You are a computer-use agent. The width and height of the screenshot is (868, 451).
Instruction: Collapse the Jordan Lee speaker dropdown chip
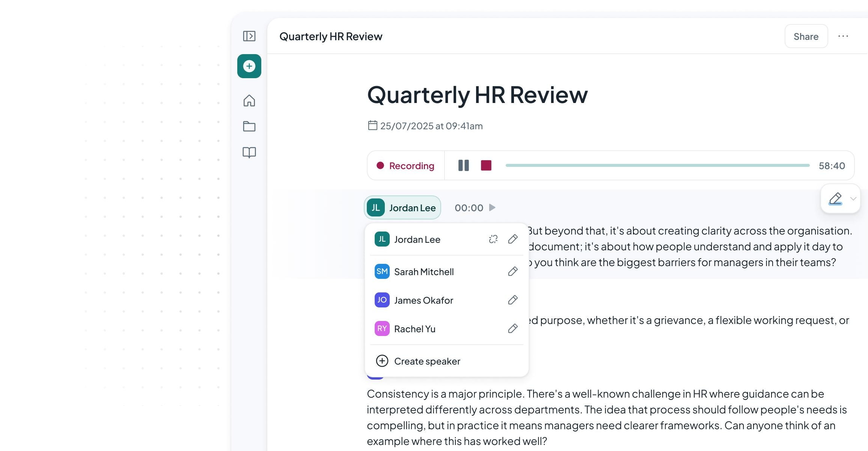[402, 207]
